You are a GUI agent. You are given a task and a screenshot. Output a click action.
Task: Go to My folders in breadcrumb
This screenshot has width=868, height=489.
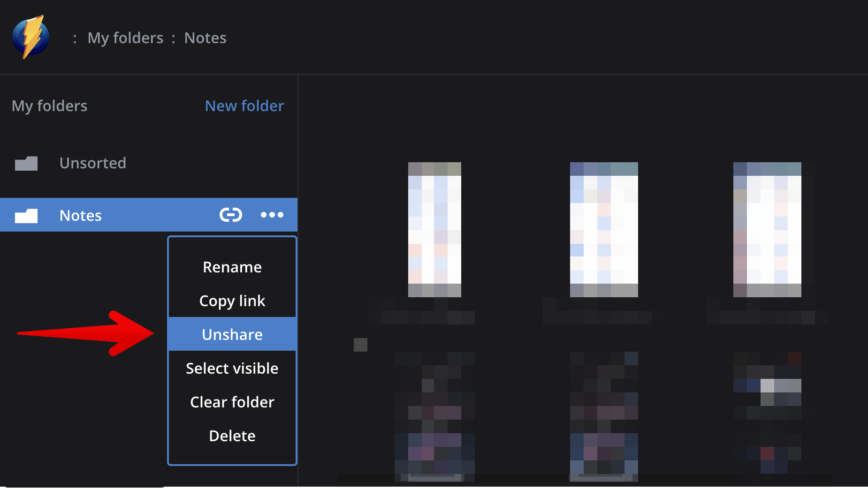click(125, 38)
